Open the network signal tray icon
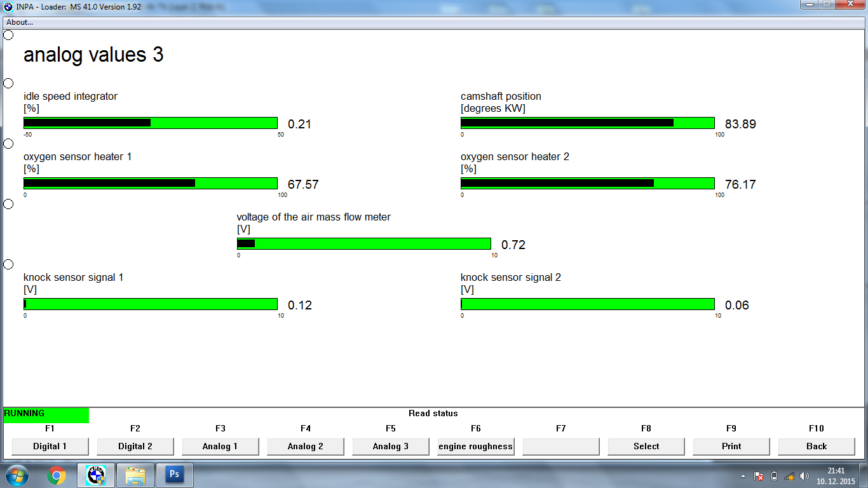Viewport: 868px width, 488px height. (789, 476)
